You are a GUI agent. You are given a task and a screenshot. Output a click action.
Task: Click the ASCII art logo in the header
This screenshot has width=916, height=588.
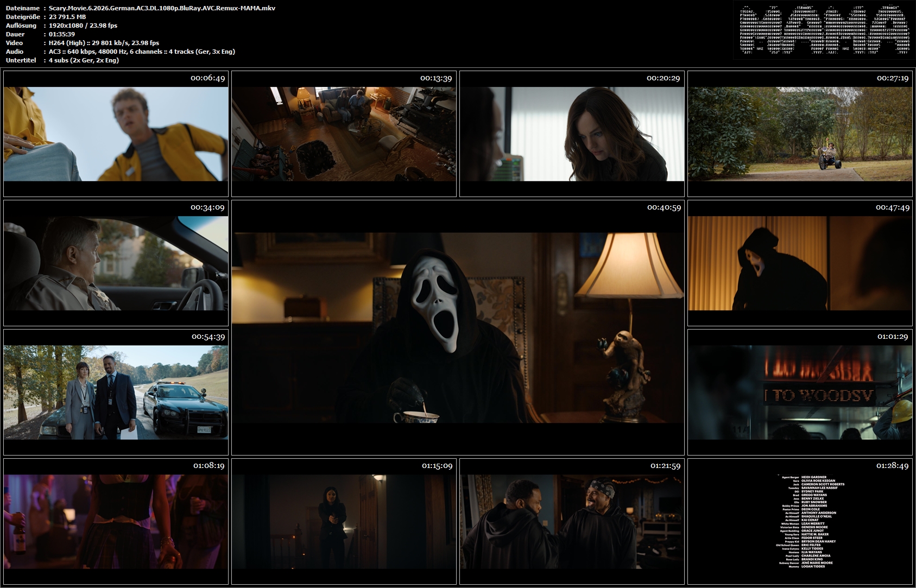coord(824,29)
